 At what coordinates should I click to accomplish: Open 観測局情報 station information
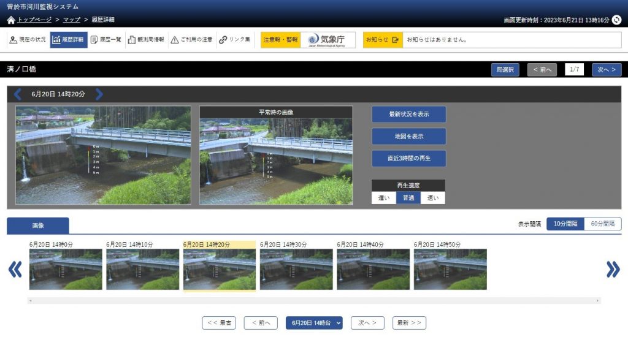(146, 40)
